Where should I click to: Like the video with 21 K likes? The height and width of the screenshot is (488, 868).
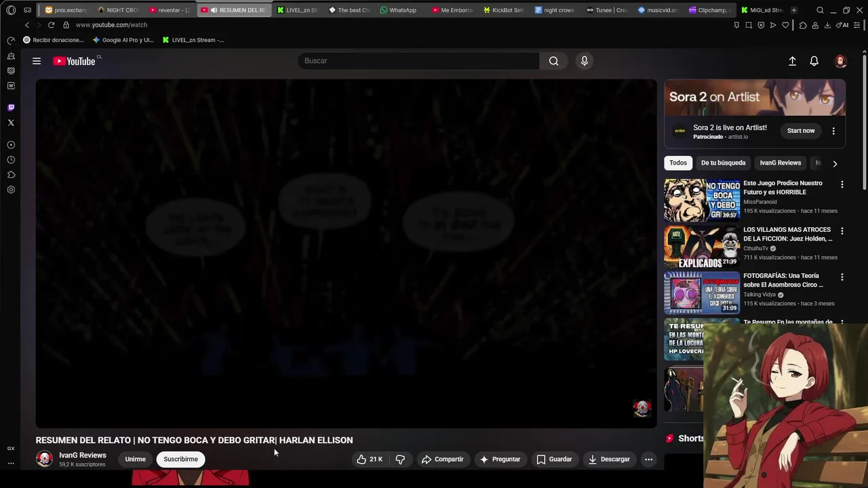tap(370, 460)
